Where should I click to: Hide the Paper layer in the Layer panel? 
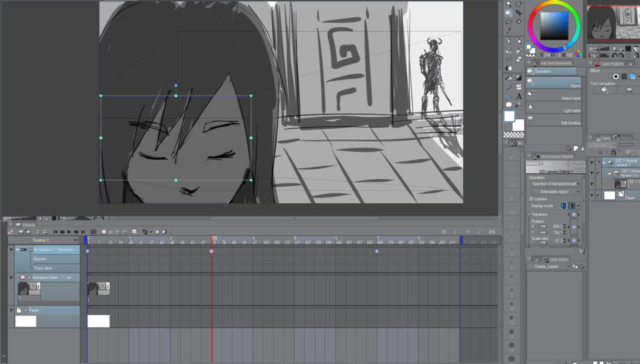[x=592, y=195]
